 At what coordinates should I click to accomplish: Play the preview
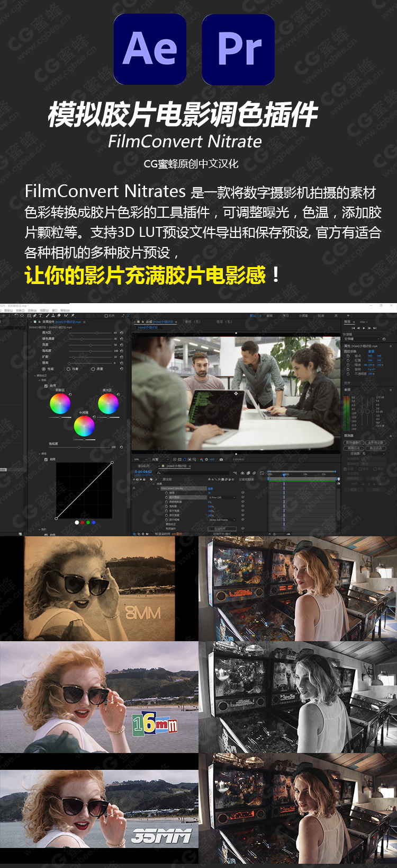point(364,328)
